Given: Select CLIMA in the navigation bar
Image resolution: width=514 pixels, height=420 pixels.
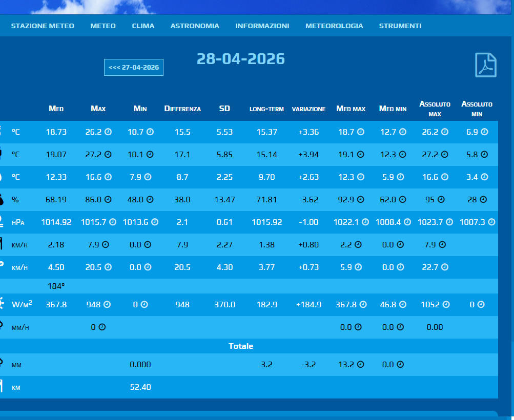Looking at the screenshot, I should 143,26.
